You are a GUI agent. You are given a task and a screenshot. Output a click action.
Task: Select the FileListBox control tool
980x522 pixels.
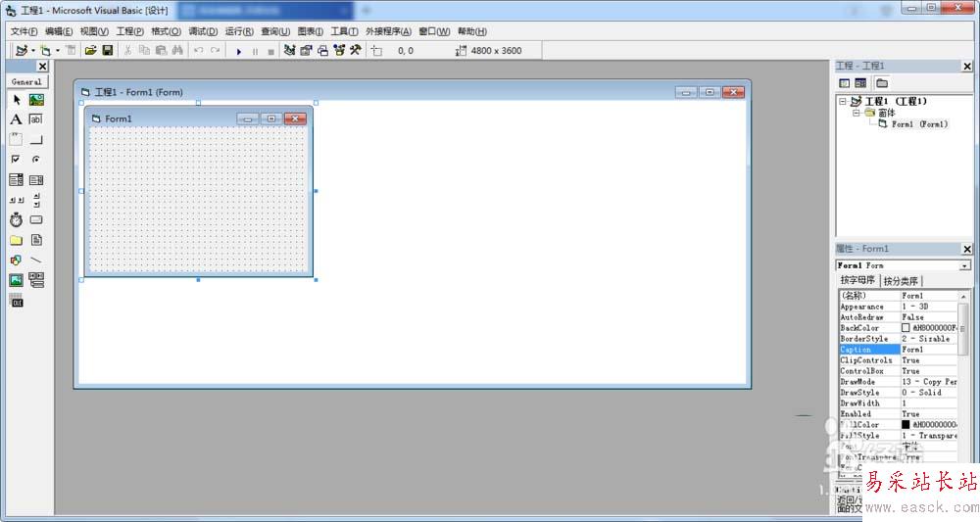click(x=36, y=240)
